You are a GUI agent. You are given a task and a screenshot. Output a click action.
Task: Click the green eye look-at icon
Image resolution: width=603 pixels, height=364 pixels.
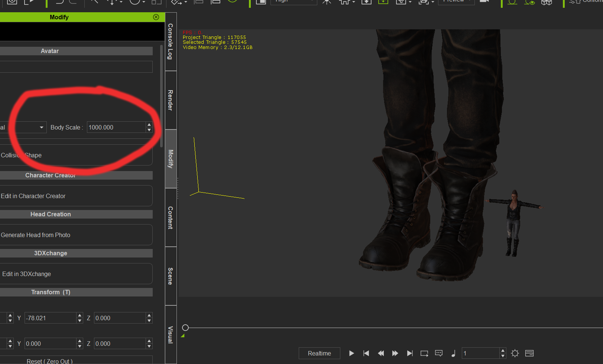529,2
